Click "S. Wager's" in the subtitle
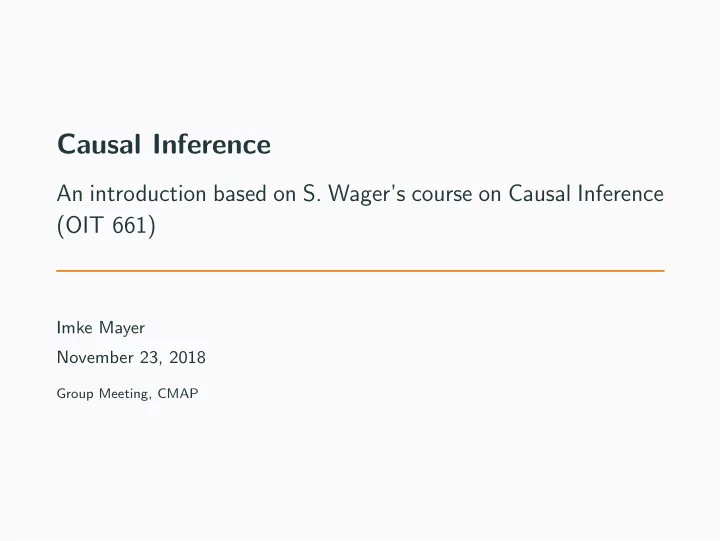720x541 pixels. point(354,194)
